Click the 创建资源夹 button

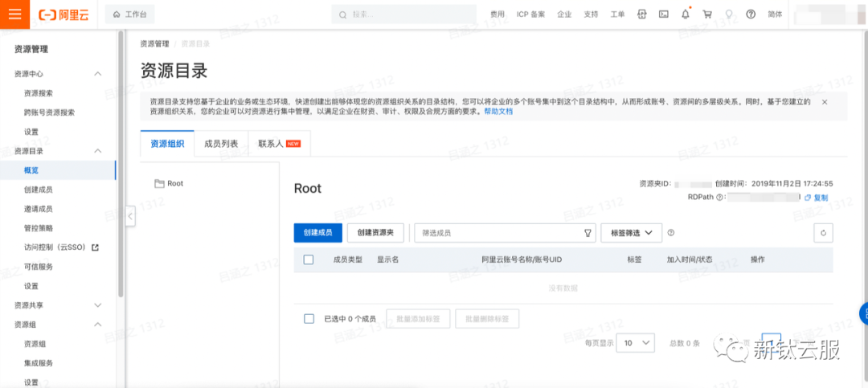click(x=375, y=233)
